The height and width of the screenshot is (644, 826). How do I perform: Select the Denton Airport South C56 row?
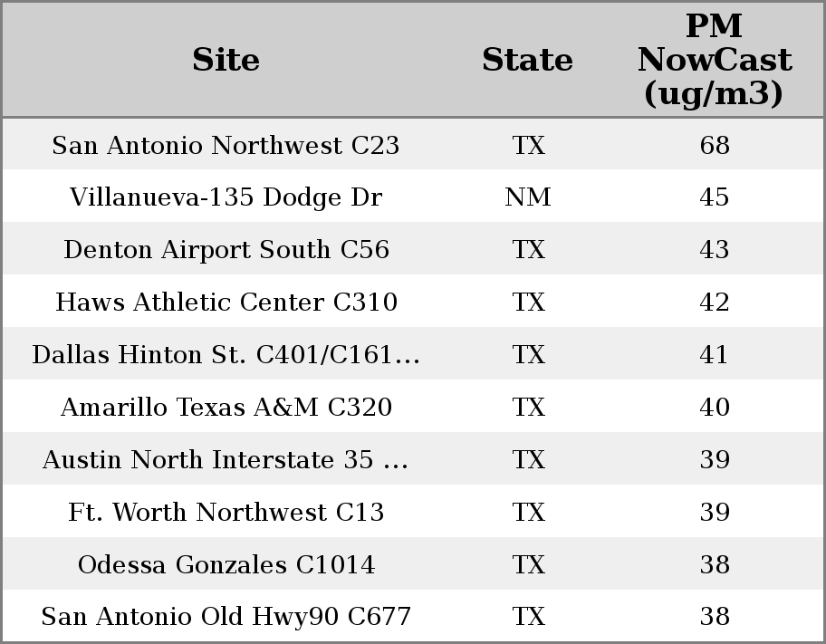(x=226, y=250)
